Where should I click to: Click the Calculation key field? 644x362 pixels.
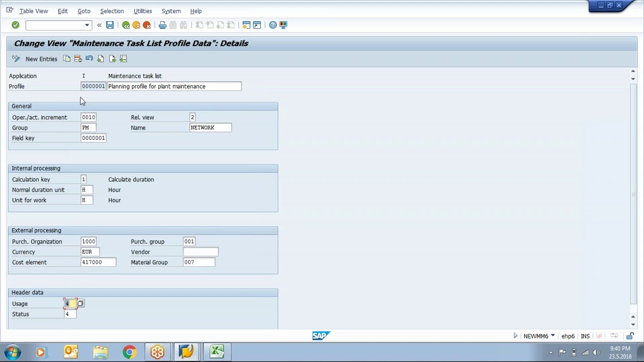pyautogui.click(x=84, y=179)
